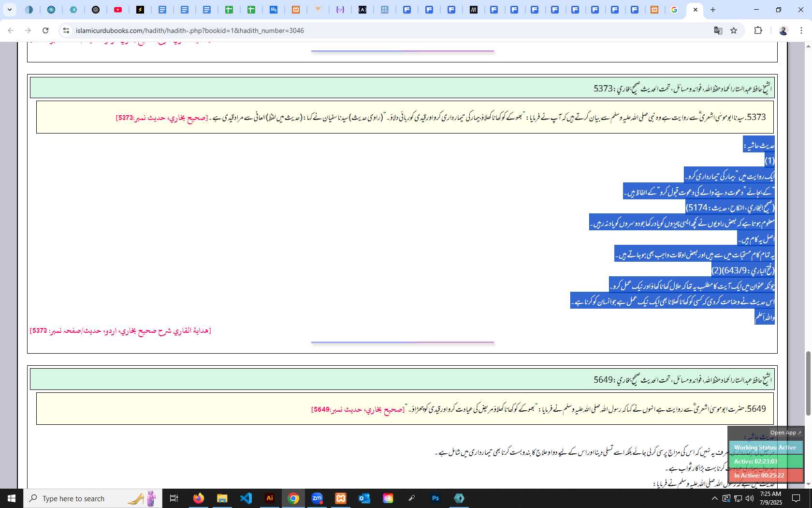Viewport: 812px width, 508px height.
Task: Open Visual Studio Code from the taskbar
Action: 246,498
